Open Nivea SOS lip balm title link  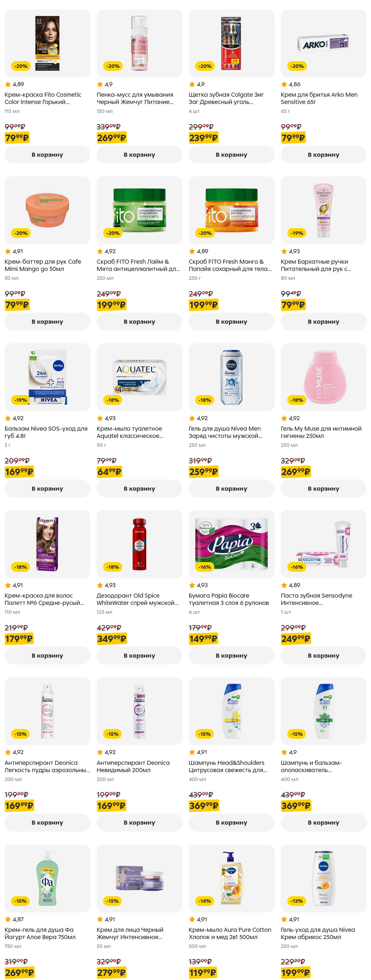[x=46, y=432]
